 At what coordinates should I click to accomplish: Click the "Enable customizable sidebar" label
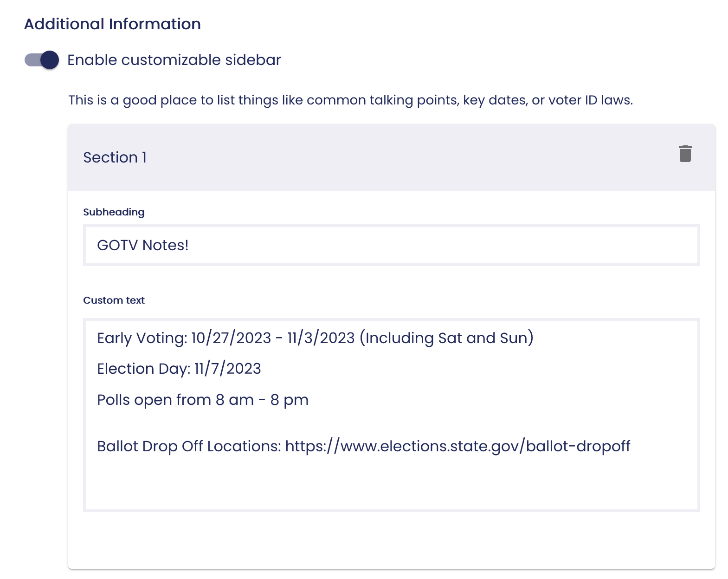(174, 60)
